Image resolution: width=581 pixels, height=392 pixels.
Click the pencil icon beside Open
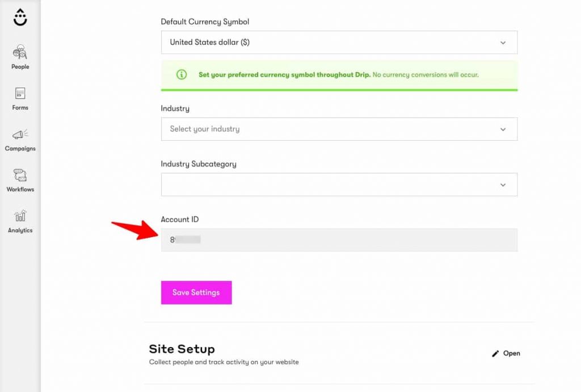click(495, 353)
